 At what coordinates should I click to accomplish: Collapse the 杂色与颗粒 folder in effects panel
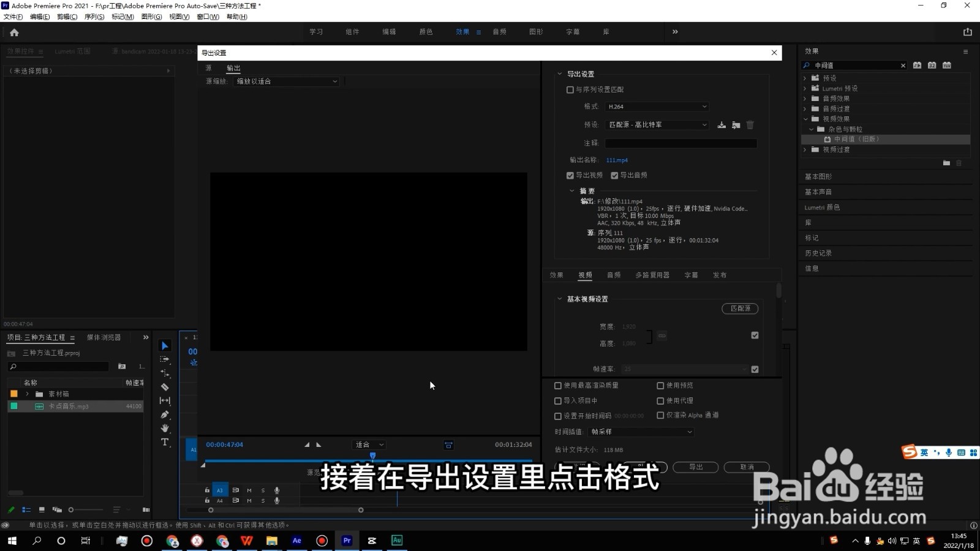(812, 129)
